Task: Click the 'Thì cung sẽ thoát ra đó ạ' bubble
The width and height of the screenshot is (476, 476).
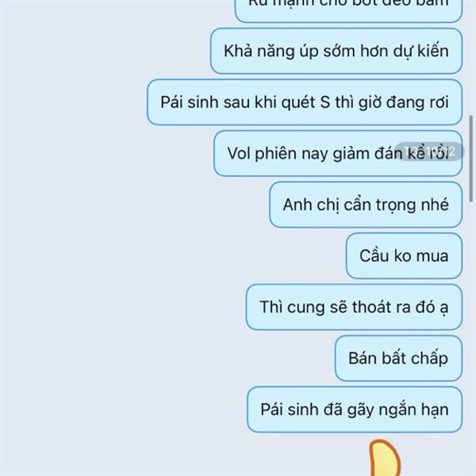Action: [355, 307]
